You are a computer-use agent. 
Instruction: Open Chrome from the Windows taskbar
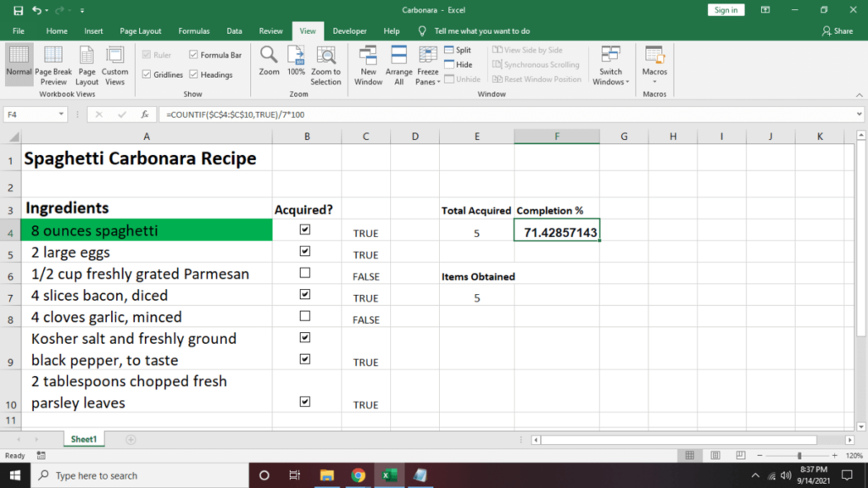[x=358, y=475]
